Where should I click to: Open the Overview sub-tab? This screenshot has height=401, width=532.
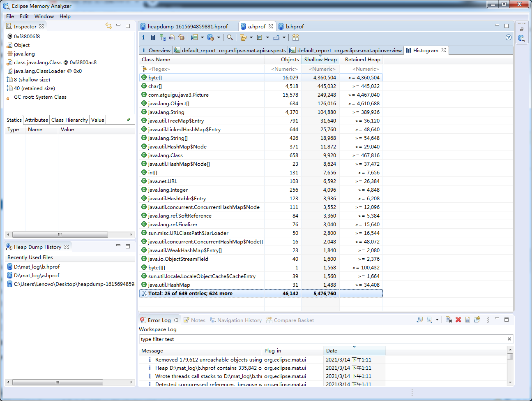[x=156, y=50]
